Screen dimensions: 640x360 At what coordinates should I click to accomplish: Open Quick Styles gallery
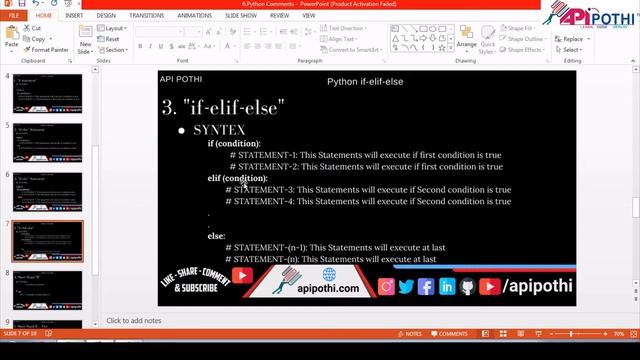point(487,40)
